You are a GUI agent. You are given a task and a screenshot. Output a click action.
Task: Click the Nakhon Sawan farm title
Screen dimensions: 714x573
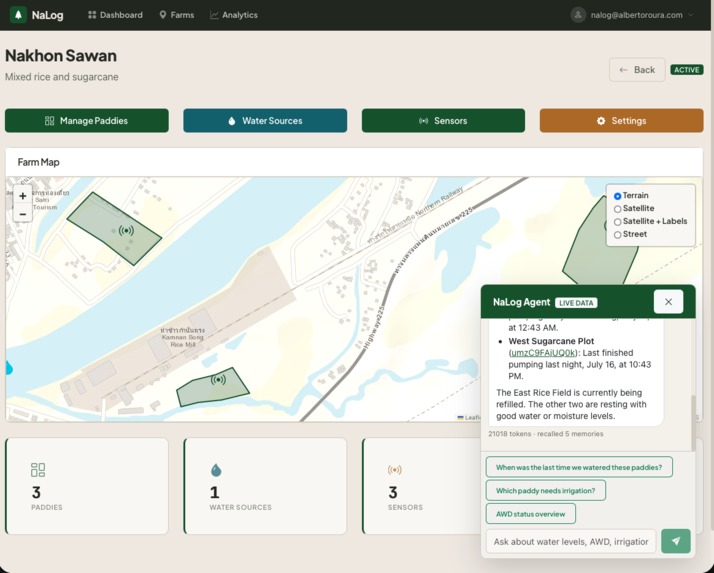pos(61,56)
